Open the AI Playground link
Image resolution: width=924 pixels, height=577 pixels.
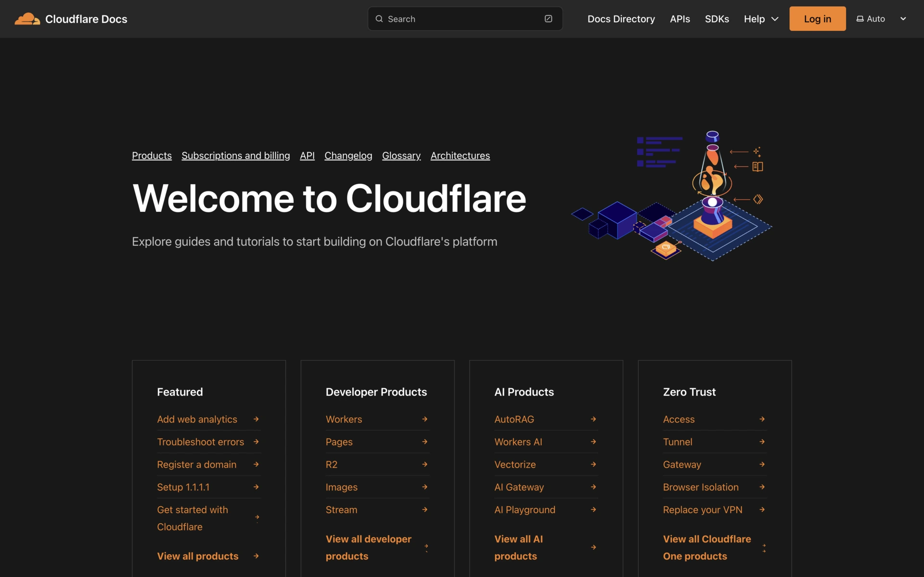(525, 510)
